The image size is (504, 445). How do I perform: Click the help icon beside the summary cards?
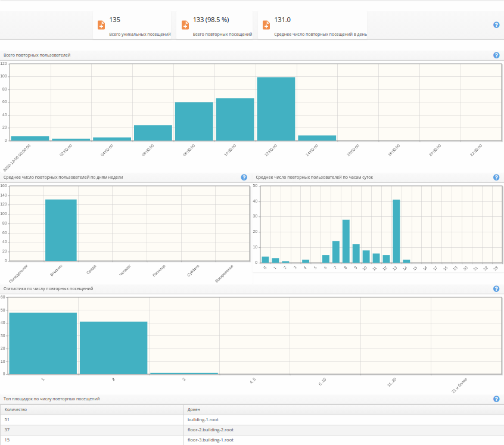point(496,25)
